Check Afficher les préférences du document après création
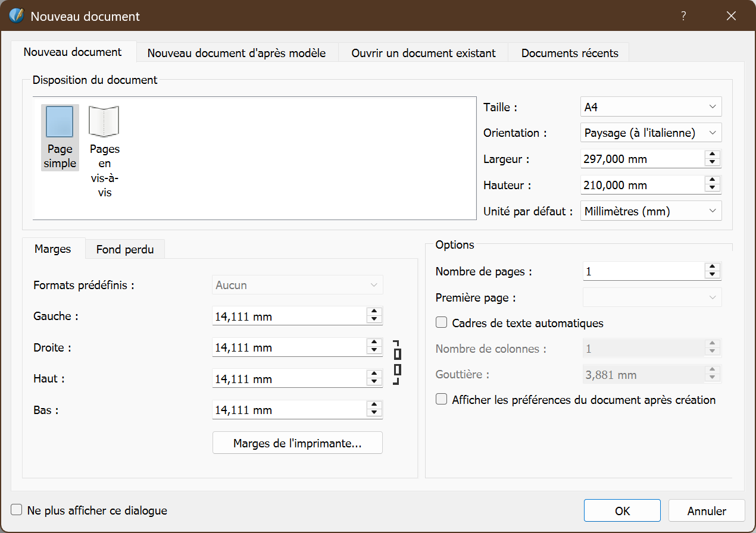Image resolution: width=756 pixels, height=533 pixels. 442,400
